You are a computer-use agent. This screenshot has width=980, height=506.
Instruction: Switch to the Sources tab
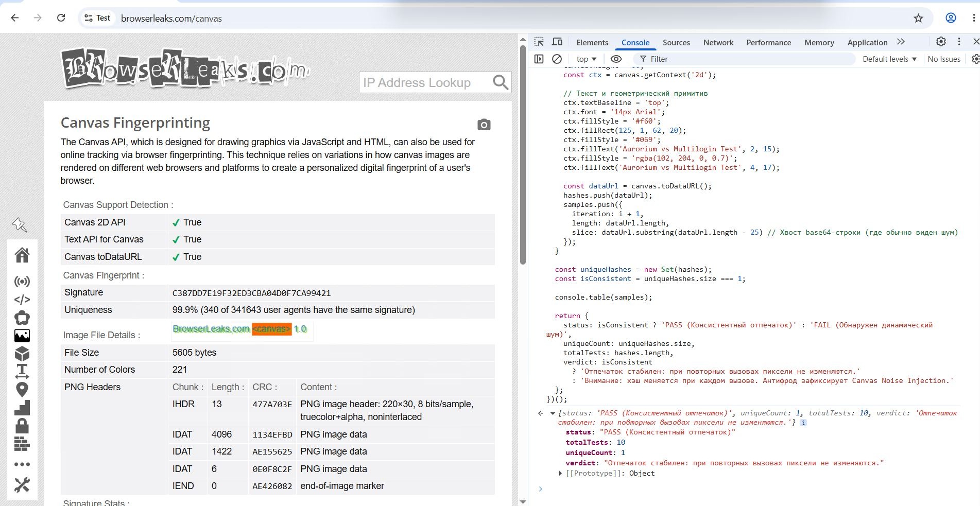[676, 43]
